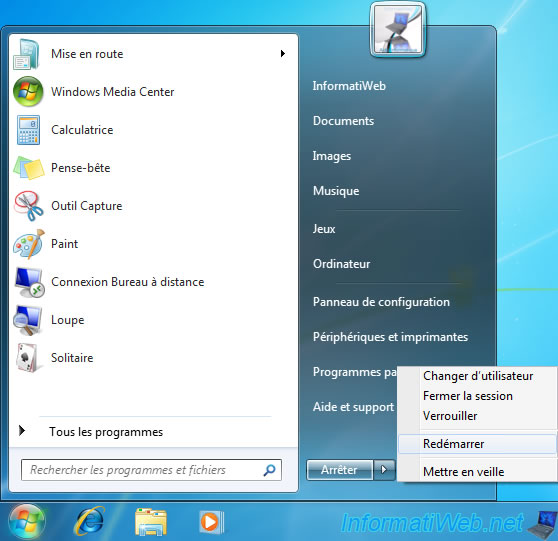558x541 pixels.
Task: Start Outil Capture scissors icon
Action: (28, 206)
